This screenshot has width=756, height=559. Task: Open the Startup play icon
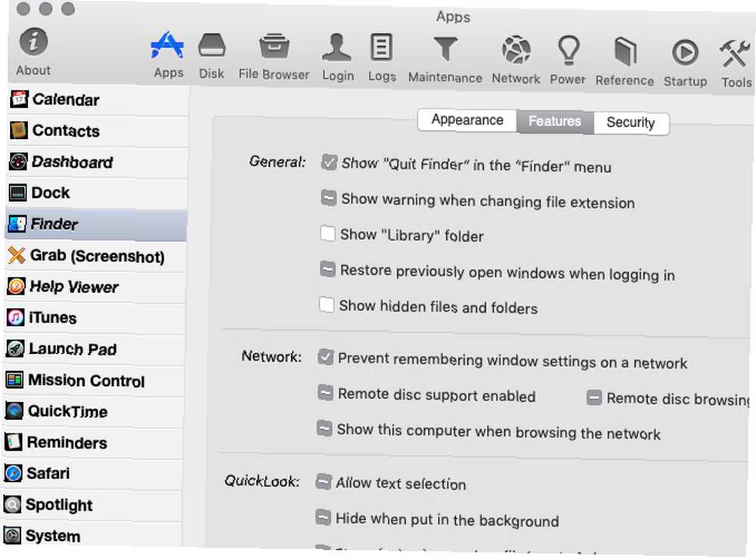coord(685,53)
